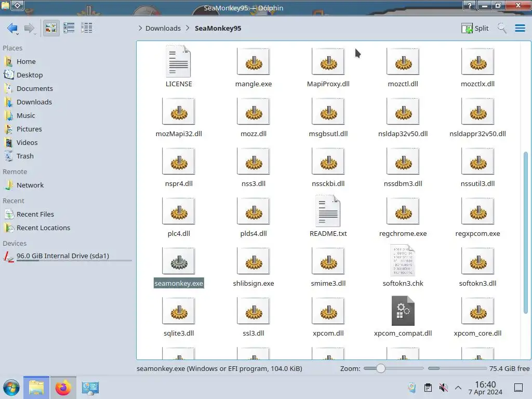Click the vertical scrollbar in file view
Viewport: 532px width, 399px height.
pyautogui.click(x=526, y=233)
